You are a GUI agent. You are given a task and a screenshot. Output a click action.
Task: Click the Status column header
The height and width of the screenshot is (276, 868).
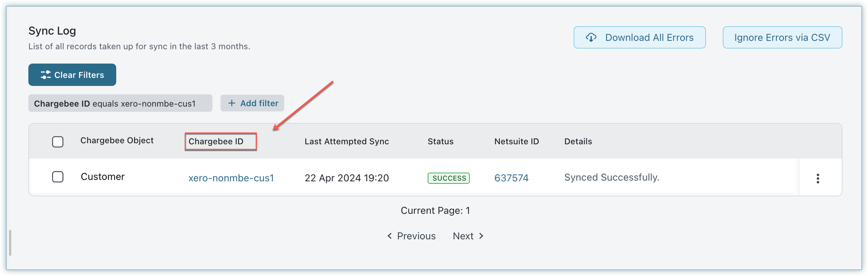pos(440,142)
